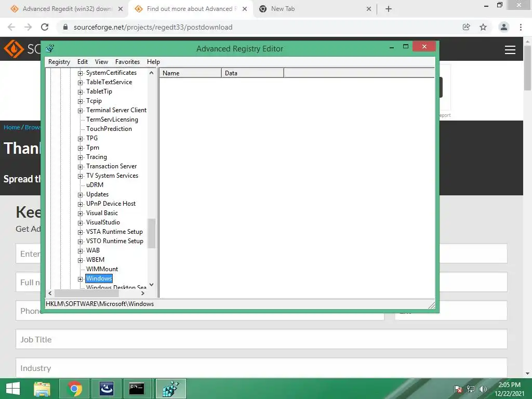The height and width of the screenshot is (399, 532).
Task: Click the sourceforge.net address bar
Action: point(153,27)
